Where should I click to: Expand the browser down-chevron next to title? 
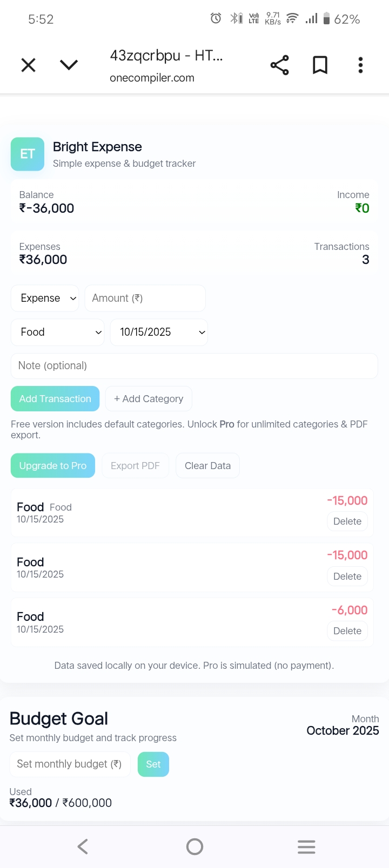click(x=69, y=65)
